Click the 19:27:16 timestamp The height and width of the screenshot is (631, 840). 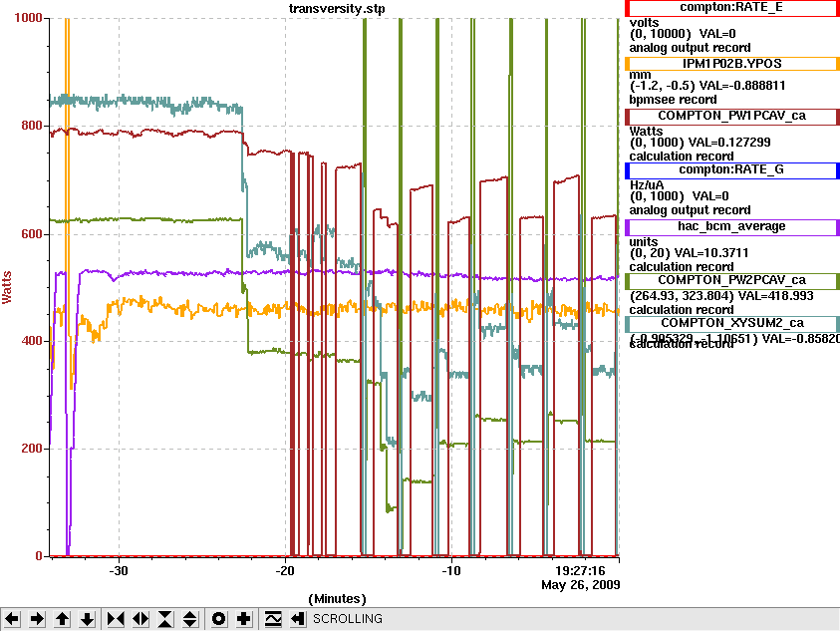[x=580, y=571]
